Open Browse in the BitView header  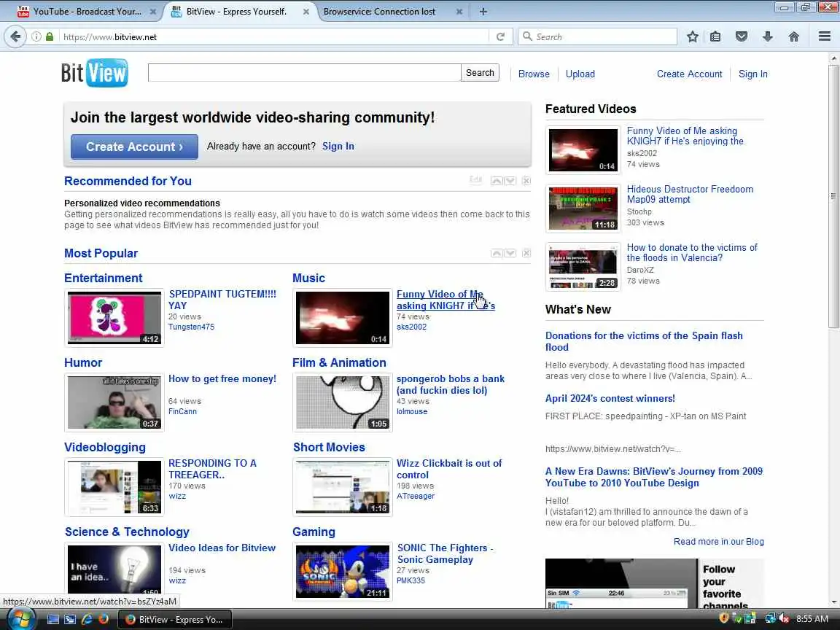tap(534, 74)
